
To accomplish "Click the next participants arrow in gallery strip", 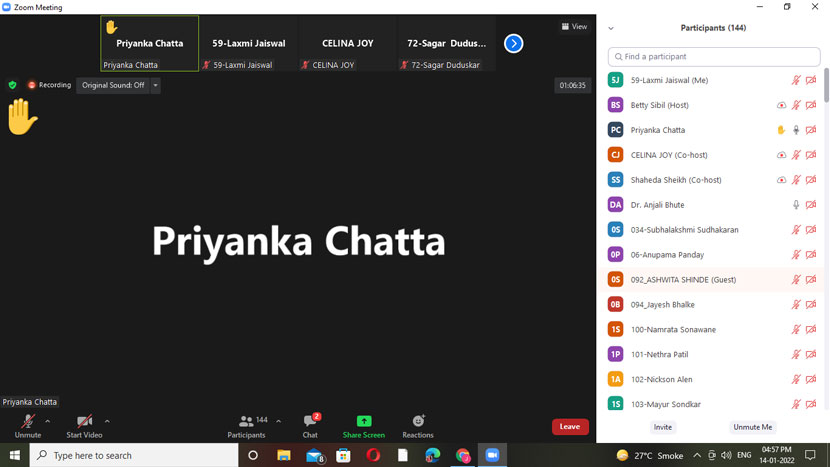I will pyautogui.click(x=513, y=44).
